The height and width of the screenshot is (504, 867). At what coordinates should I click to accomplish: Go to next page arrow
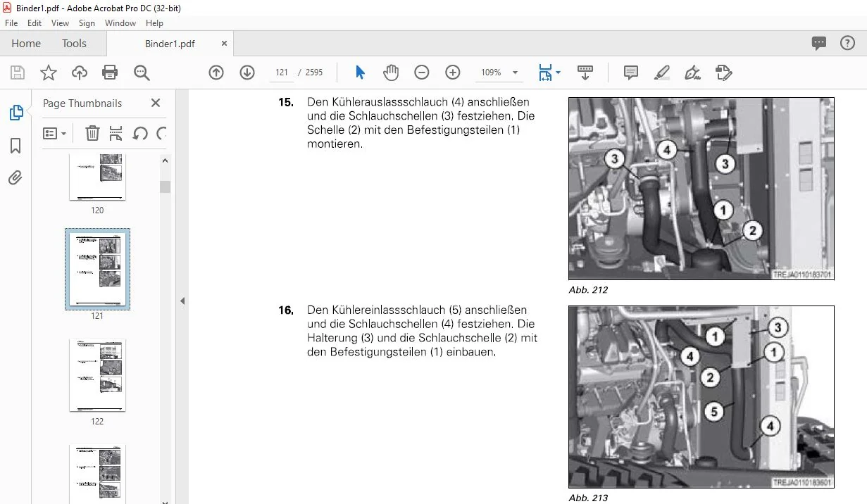click(247, 73)
